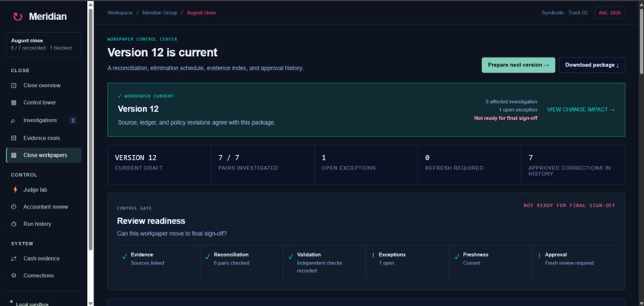Click 'Not ready for final sign-off' banner text
This screenshot has height=306, width=644.
coord(506,118)
